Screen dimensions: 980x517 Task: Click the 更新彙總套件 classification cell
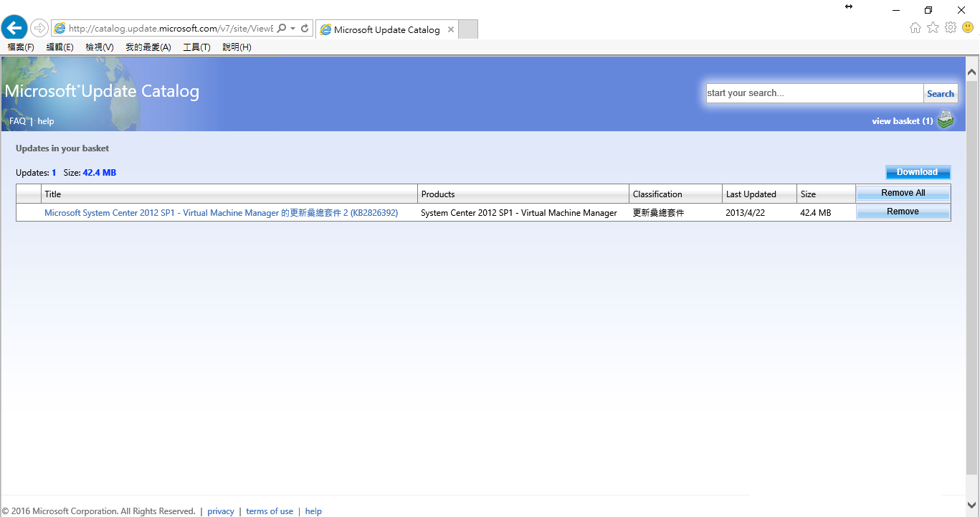(658, 213)
